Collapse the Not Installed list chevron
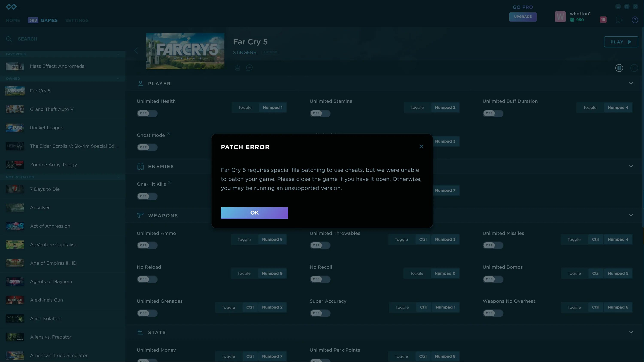Viewport: 644px width, 362px height. [x=118, y=177]
